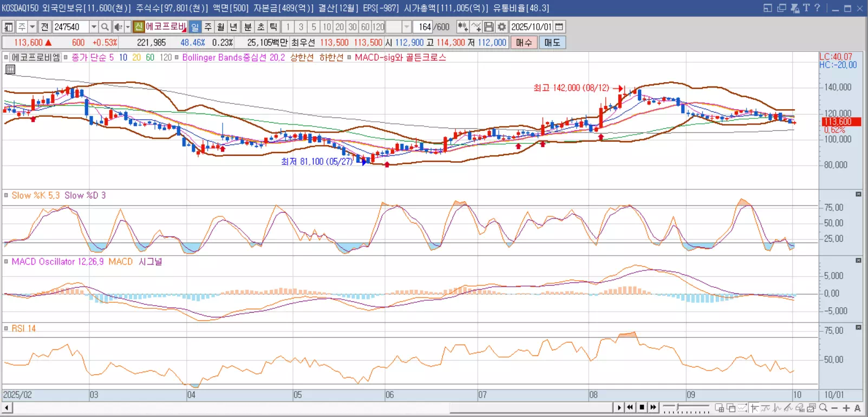Viewport: 868px width, 417px height.
Task: Click the MACD Oscillator 12,26,9 label
Action: point(57,262)
